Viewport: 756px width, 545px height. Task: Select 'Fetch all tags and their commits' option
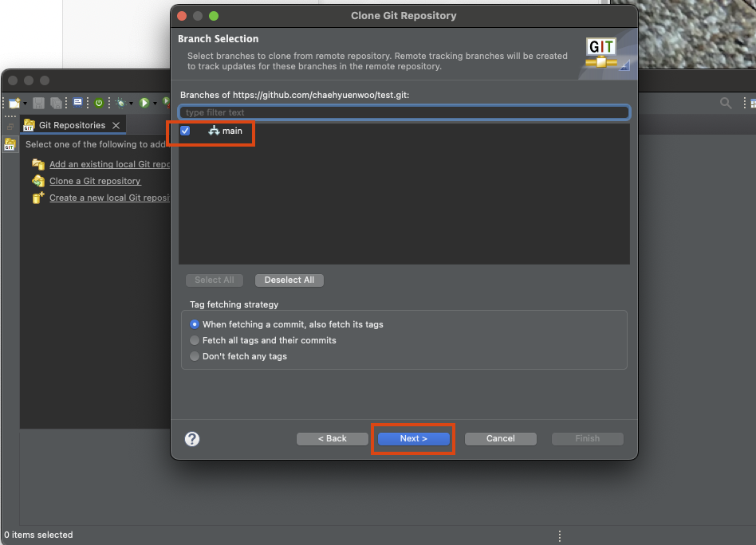[263, 340]
